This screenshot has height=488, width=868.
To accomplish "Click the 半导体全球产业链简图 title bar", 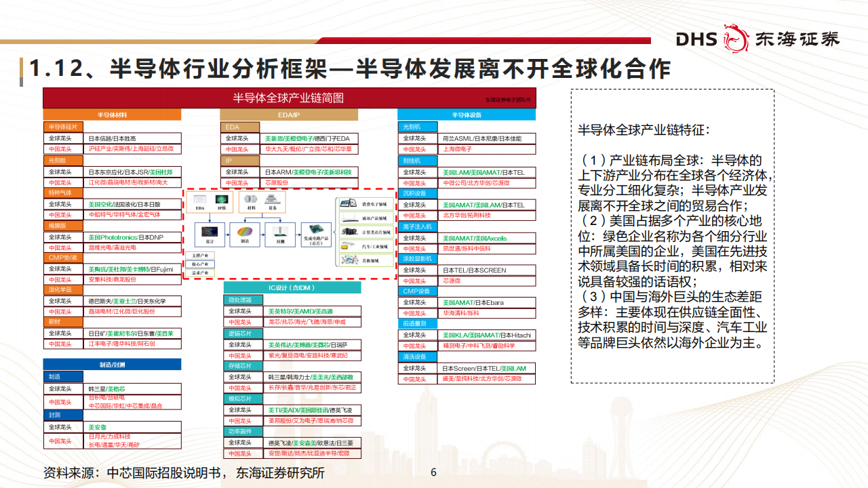I will [289, 98].
